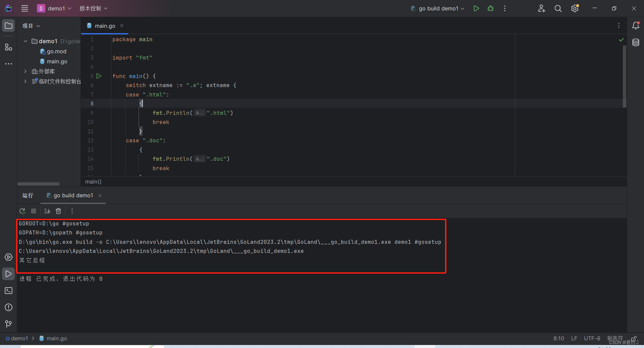Image resolution: width=644 pixels, height=348 pixels.
Task: Click demo1 breadcrumb in status bar
Action: [x=17, y=338]
